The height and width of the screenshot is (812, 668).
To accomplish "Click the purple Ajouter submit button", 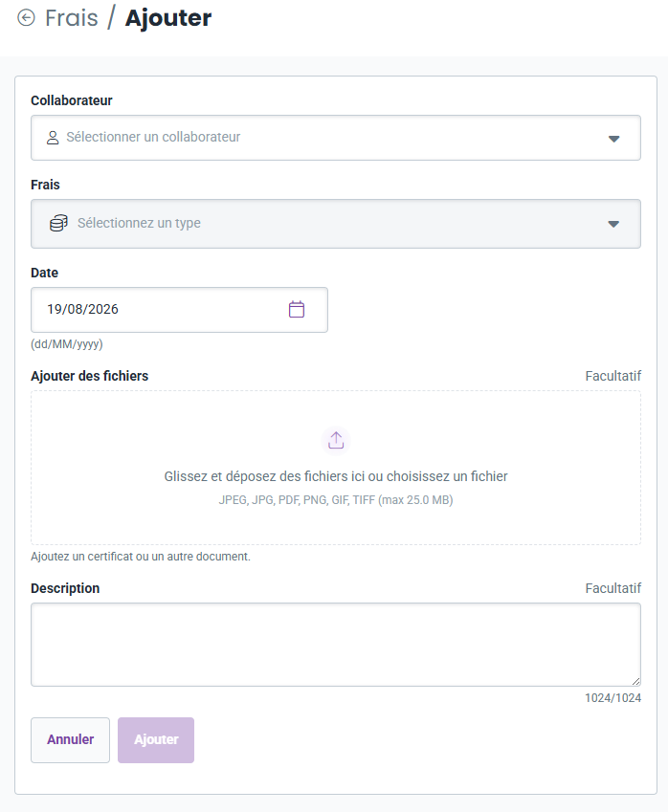I will (x=156, y=740).
